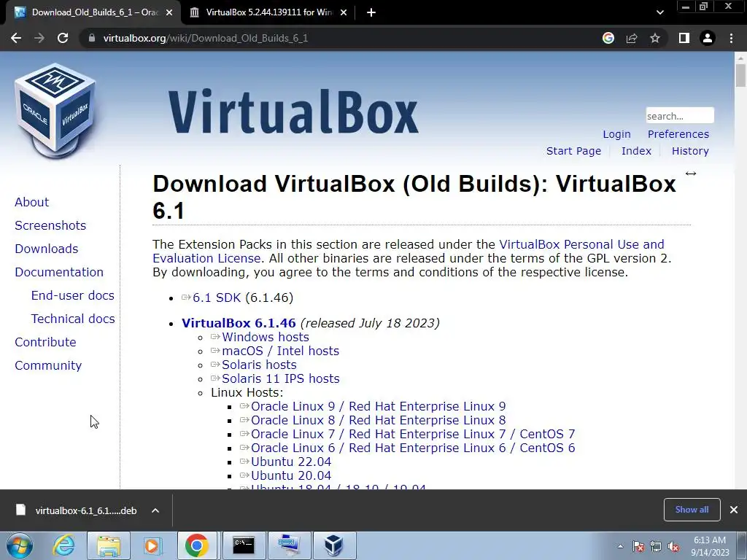Click the wide-page toggle arrow icon
The image size is (747, 560).
click(x=691, y=174)
